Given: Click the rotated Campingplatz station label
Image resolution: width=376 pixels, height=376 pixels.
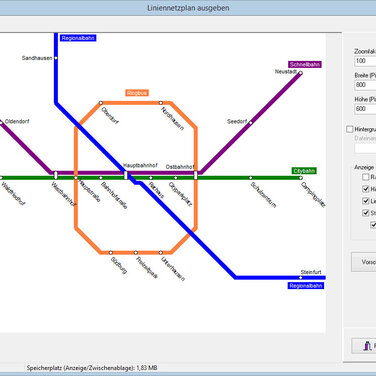Looking at the screenshot, I should 313,194.
